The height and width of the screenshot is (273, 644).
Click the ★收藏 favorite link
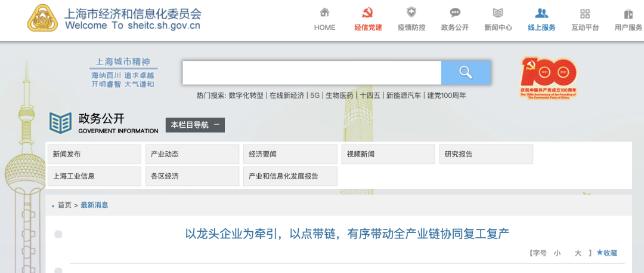click(x=607, y=253)
